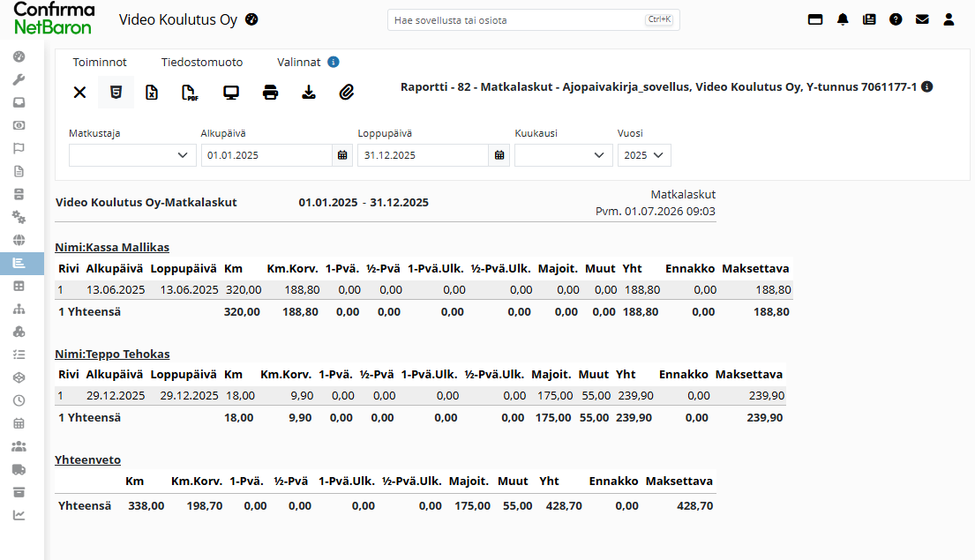Expand the Matkustaja dropdown
This screenshot has width=975, height=560.
[x=132, y=155]
